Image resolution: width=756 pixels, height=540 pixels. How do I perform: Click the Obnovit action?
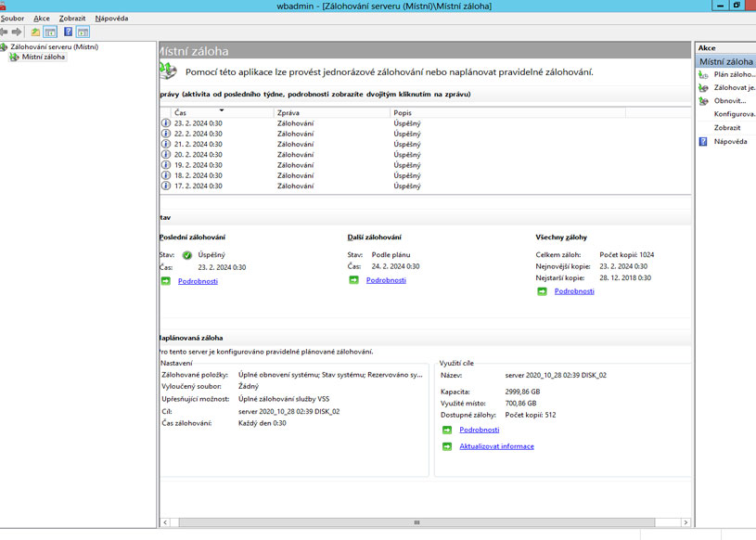pyautogui.click(x=730, y=101)
